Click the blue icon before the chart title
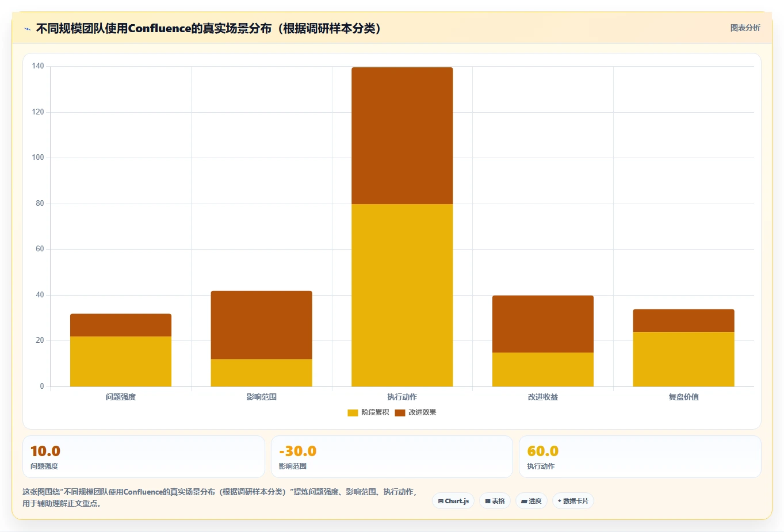 pyautogui.click(x=27, y=28)
